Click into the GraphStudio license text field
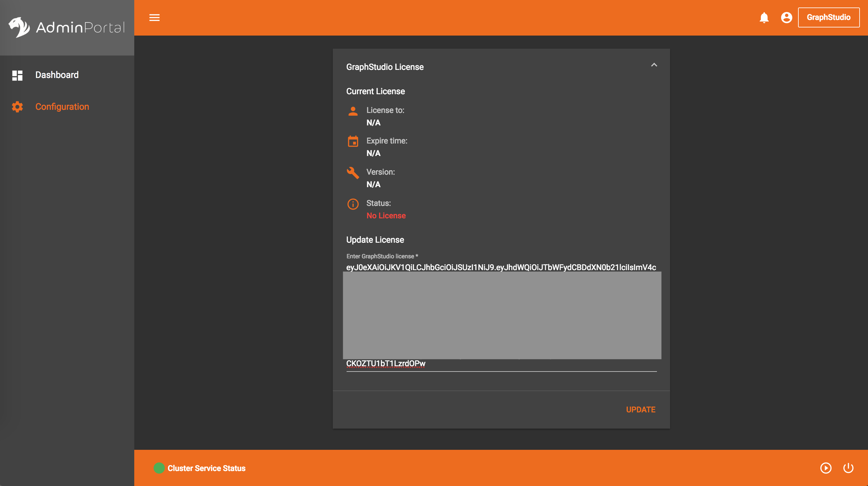The image size is (868, 486). [x=501, y=315]
